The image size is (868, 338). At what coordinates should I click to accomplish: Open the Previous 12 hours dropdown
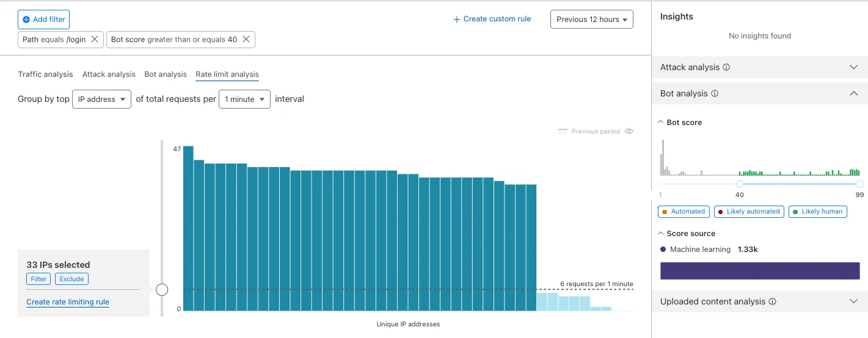[x=591, y=20]
